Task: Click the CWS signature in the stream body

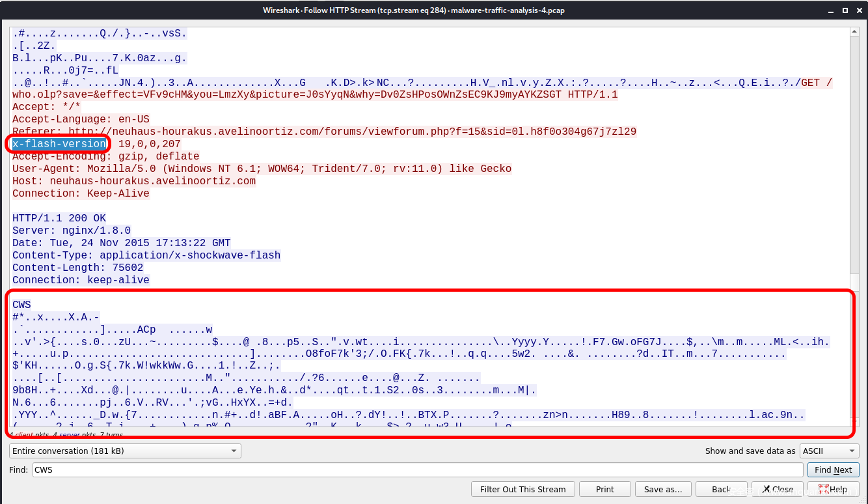Action: pyautogui.click(x=21, y=305)
